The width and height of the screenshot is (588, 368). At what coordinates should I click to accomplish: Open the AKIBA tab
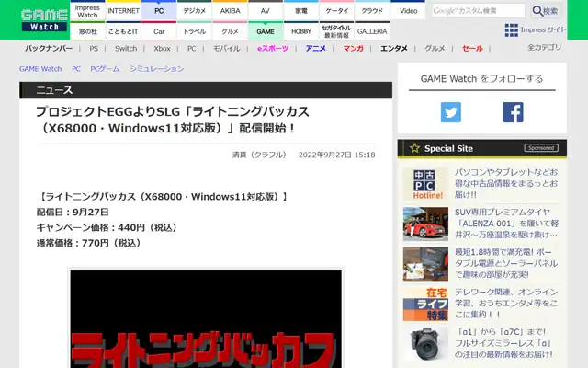click(230, 11)
